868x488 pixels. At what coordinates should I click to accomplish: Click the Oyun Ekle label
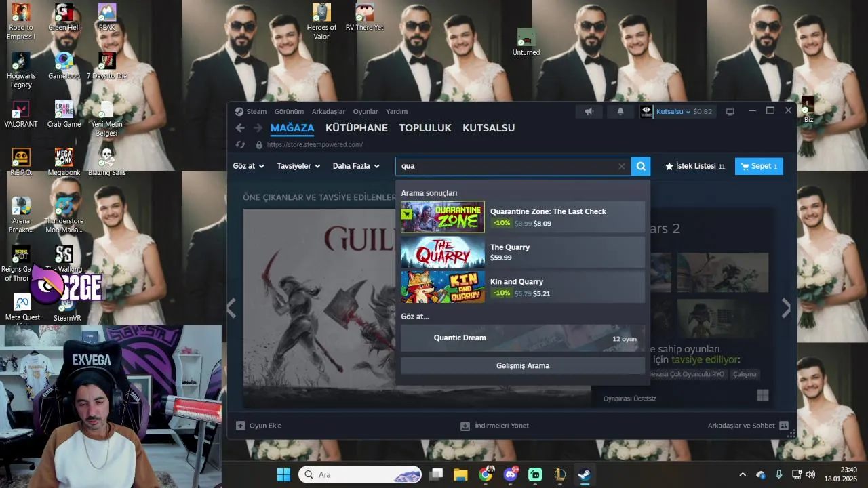[x=265, y=426]
